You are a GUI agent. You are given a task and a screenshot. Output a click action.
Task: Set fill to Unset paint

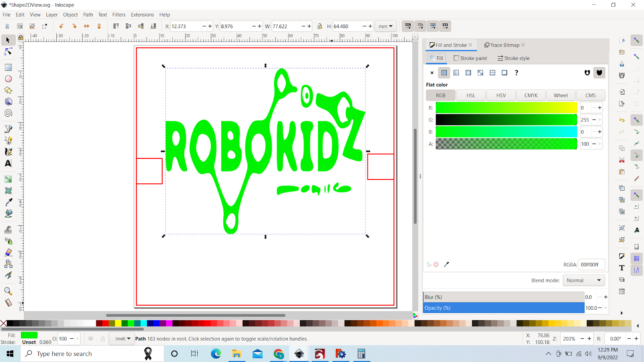point(516,73)
